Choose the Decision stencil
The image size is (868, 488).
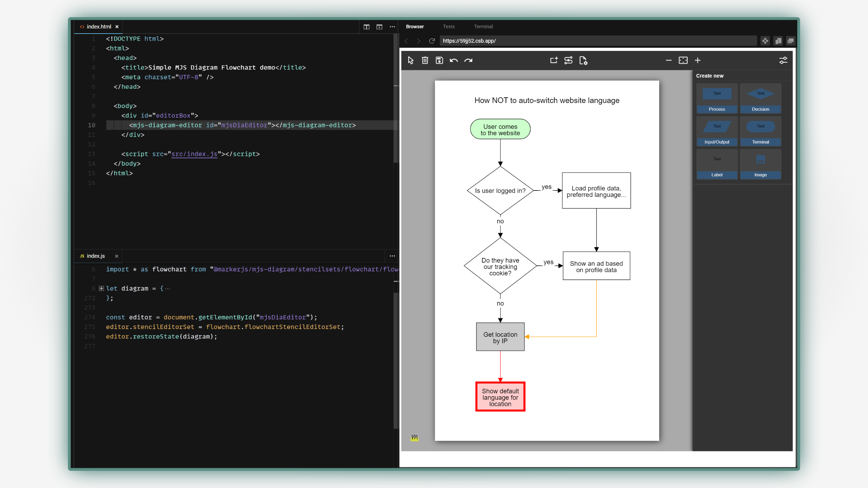pyautogui.click(x=761, y=98)
